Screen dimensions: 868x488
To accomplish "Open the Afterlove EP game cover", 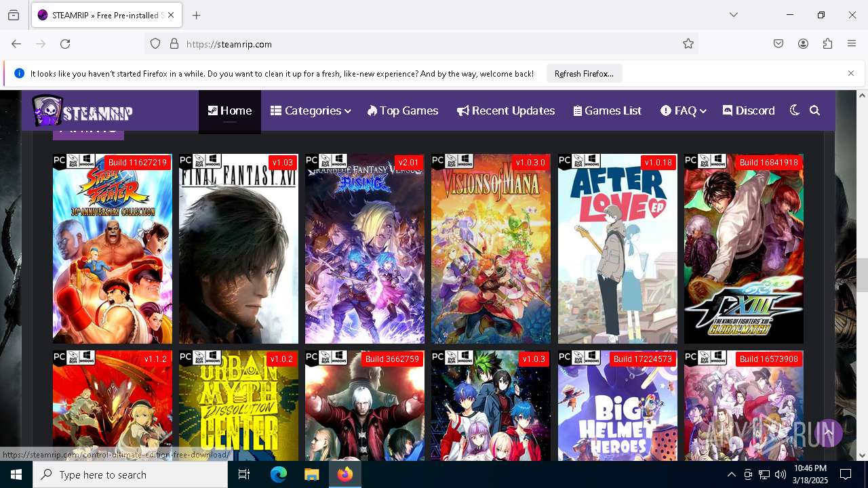I will (618, 249).
